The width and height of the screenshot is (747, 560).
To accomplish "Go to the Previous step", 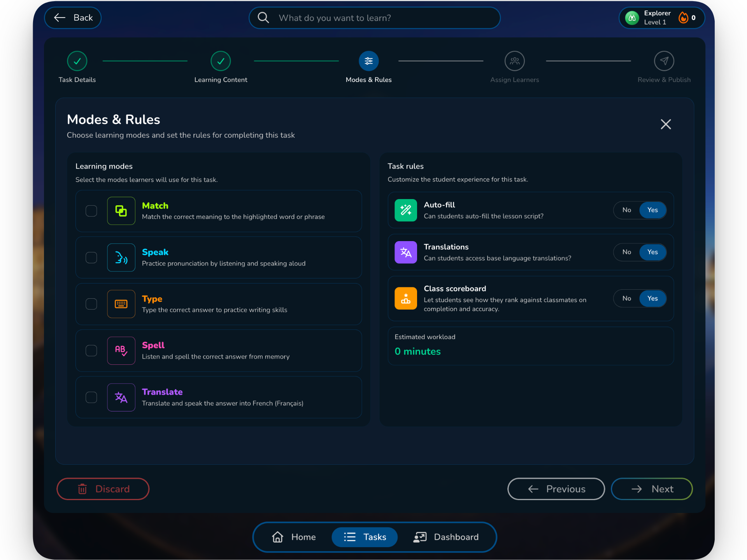I will [556, 489].
